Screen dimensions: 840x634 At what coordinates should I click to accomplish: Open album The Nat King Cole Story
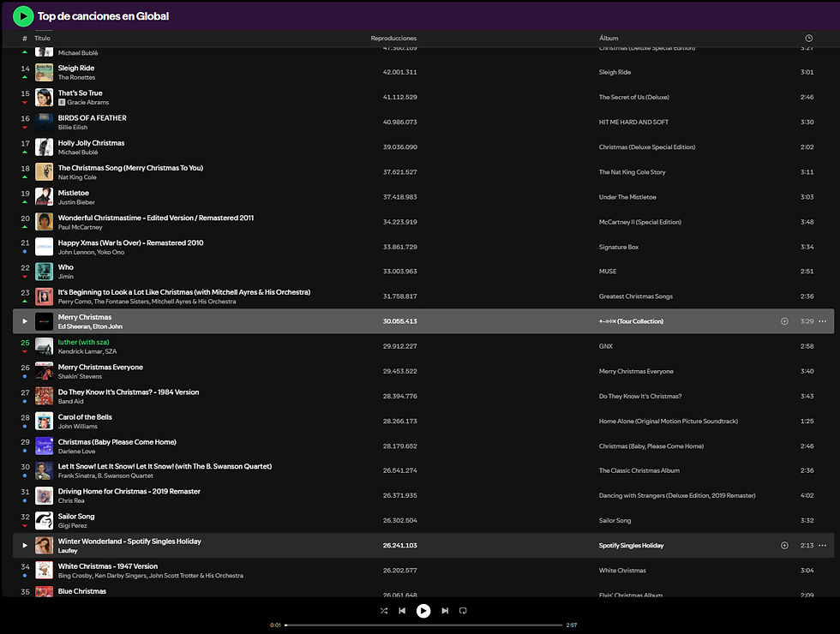coord(633,172)
